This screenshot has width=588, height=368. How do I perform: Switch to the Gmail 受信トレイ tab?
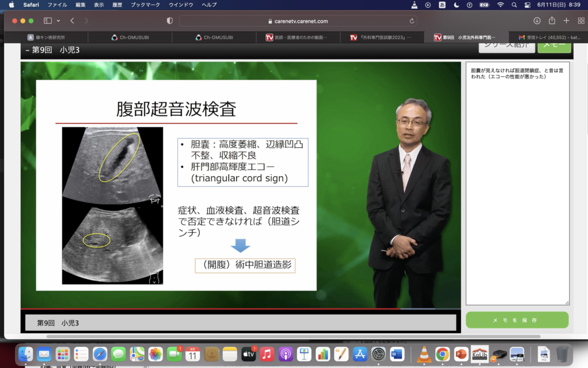tap(548, 37)
